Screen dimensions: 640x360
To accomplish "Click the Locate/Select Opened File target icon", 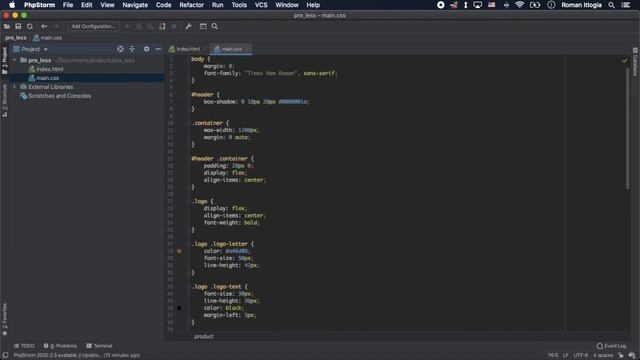I will pos(120,49).
